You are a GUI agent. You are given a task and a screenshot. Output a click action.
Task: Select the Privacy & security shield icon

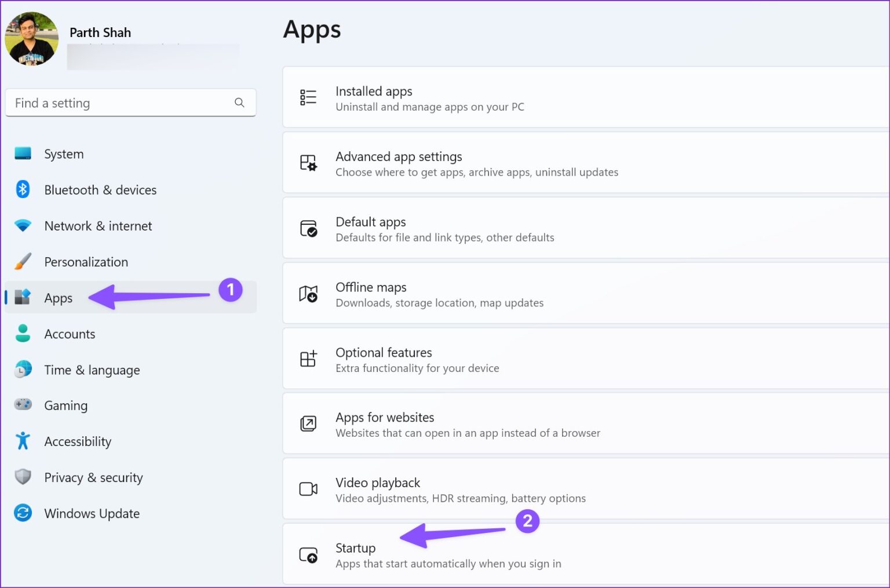point(22,477)
